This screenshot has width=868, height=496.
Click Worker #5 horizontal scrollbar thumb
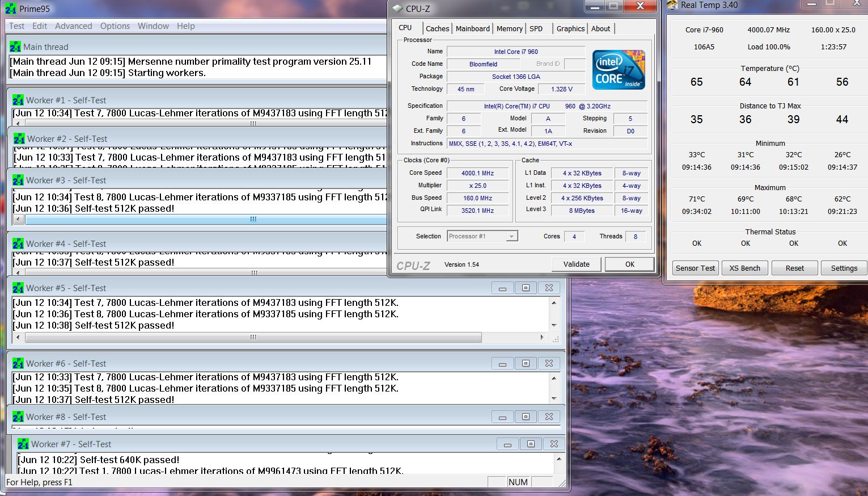253,337
